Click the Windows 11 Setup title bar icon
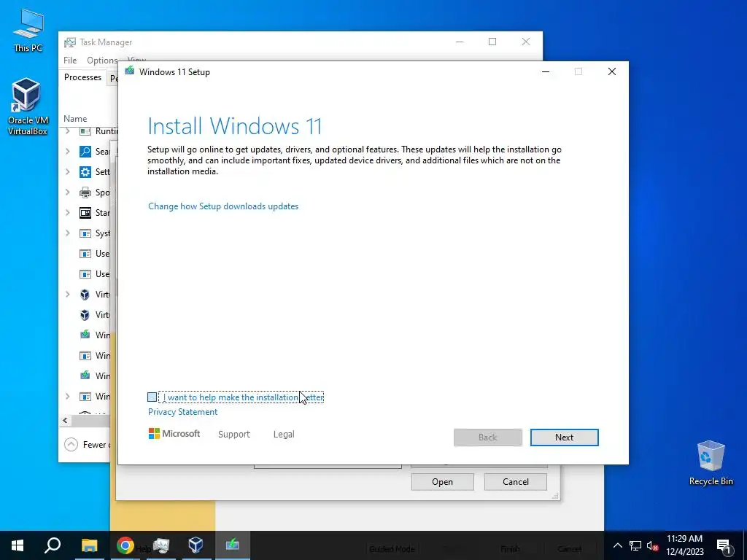 coord(130,71)
